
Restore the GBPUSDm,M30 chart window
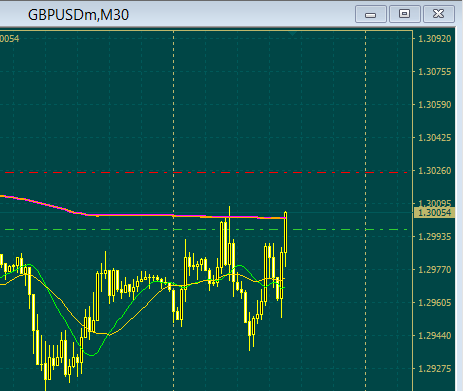click(405, 14)
